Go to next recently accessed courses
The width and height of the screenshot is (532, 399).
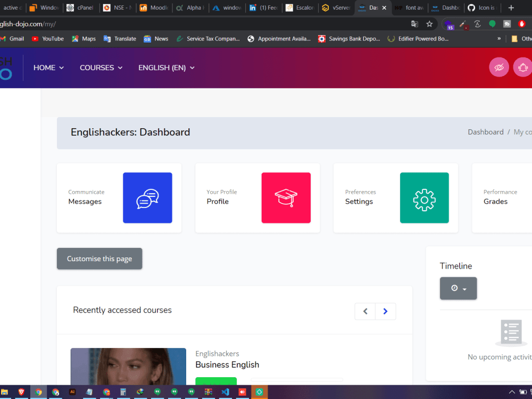point(385,311)
